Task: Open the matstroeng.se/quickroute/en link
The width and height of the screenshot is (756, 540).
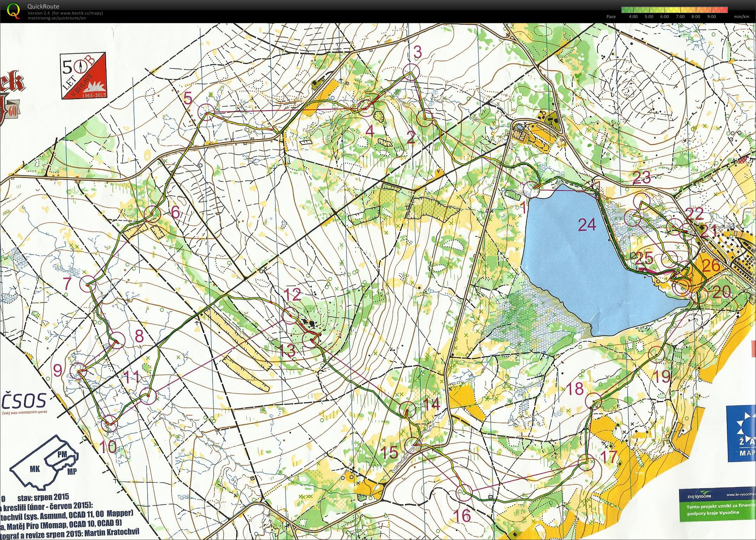Action: tap(57, 18)
